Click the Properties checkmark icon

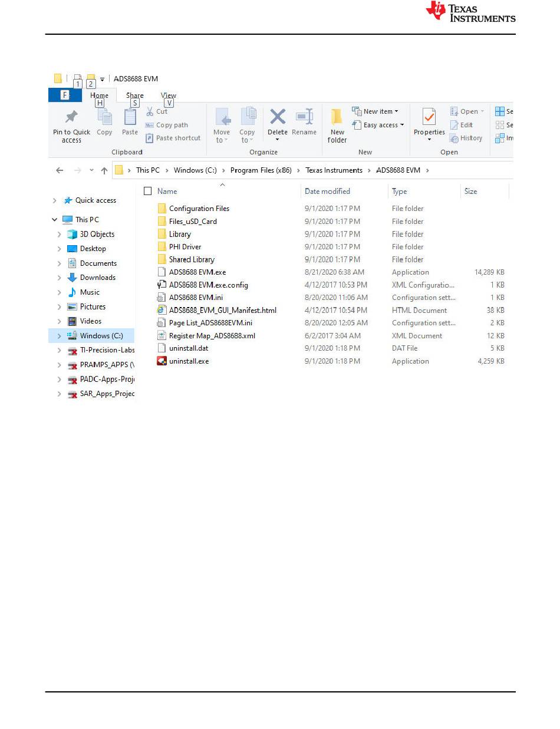[429, 117]
